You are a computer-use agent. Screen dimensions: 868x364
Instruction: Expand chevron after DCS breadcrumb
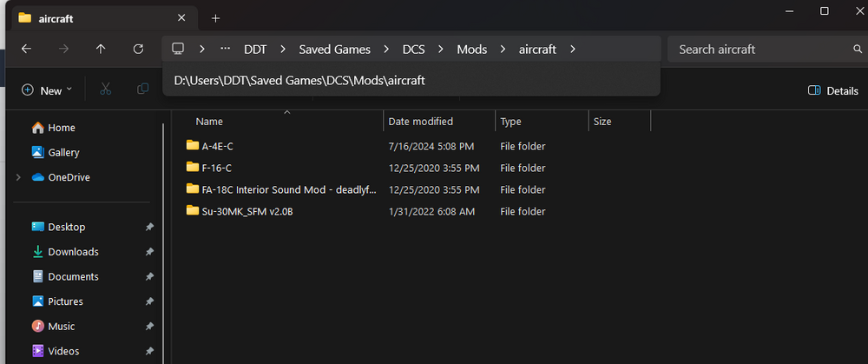(441, 50)
